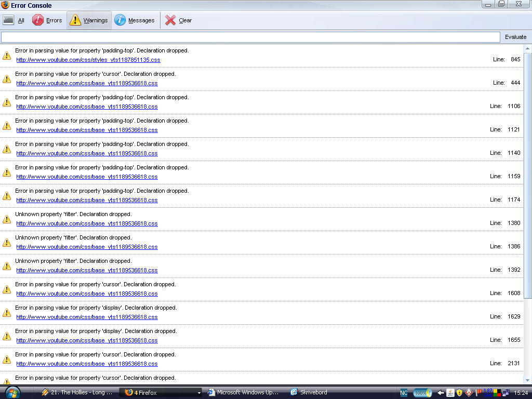532x399 pixels.
Task: Click warning icon of the Line 1140 entry
Action: [7, 149]
